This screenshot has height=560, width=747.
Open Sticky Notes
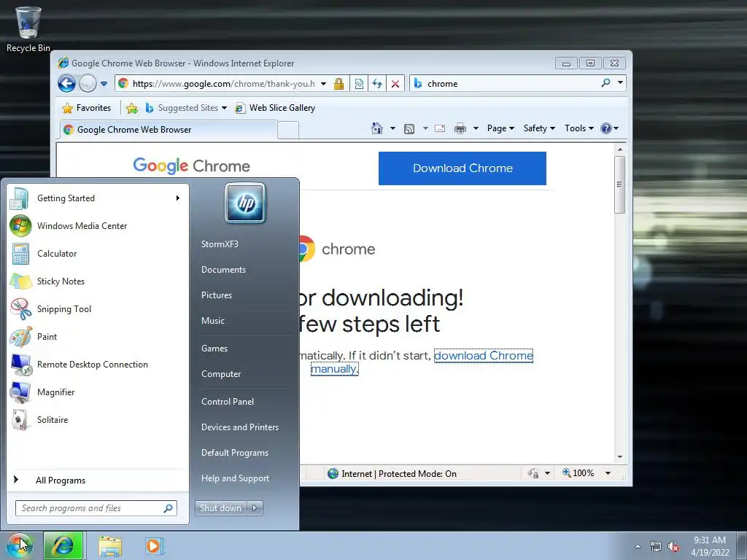[x=98, y=281]
